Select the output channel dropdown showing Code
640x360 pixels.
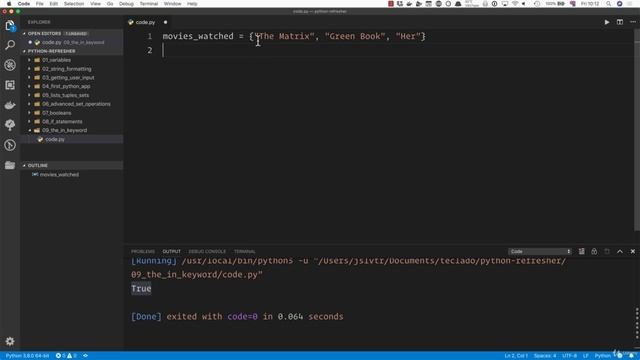pyautogui.click(x=539, y=251)
